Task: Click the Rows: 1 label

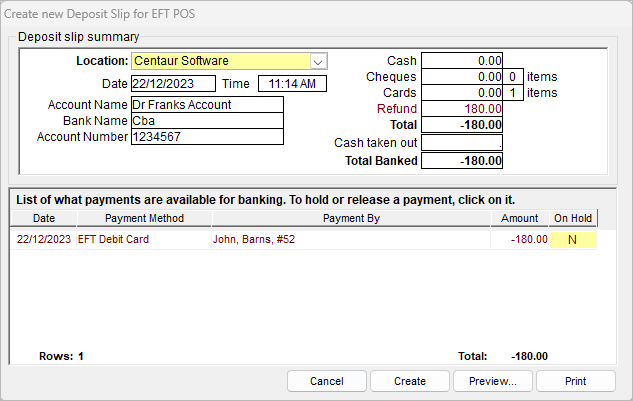Action: (x=61, y=356)
